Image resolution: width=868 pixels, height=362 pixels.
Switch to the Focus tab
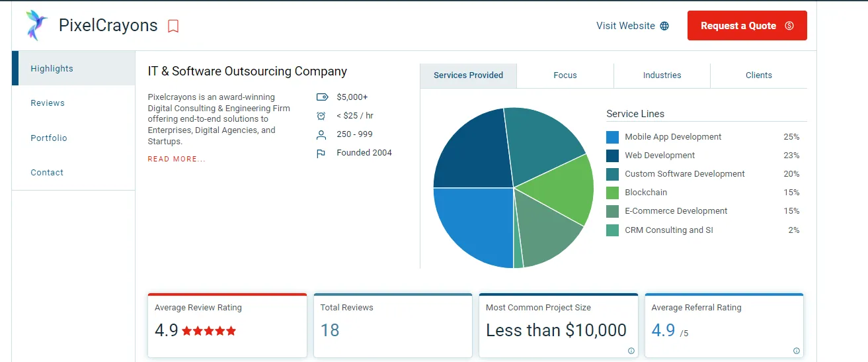pos(565,75)
